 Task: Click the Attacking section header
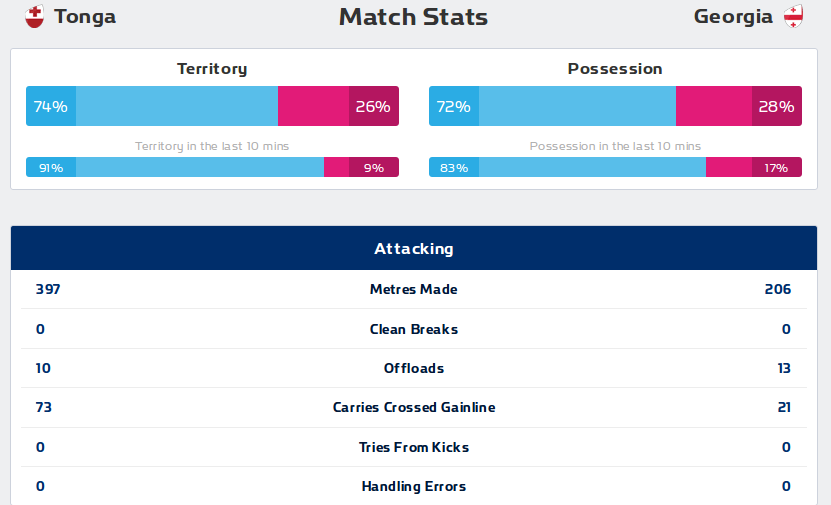click(x=413, y=249)
